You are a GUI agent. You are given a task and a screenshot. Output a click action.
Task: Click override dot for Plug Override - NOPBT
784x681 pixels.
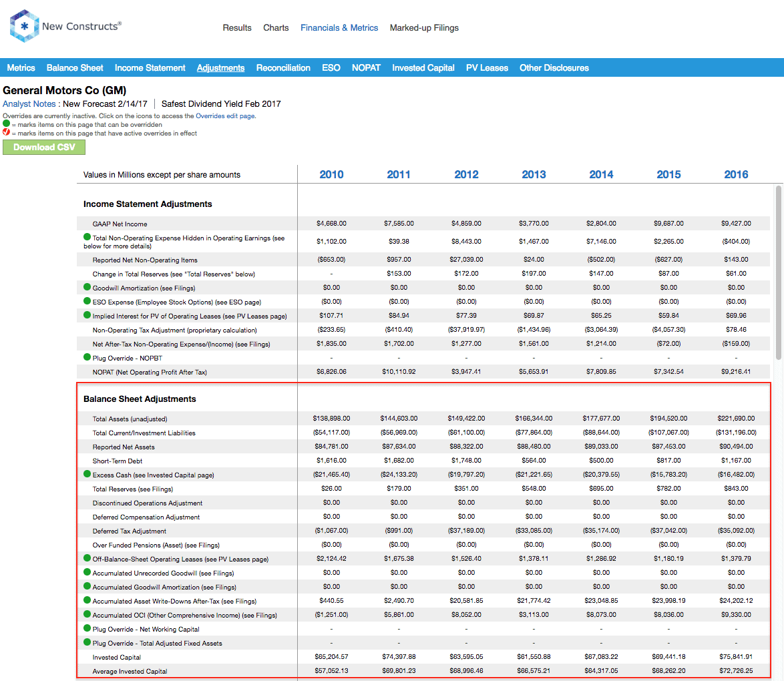tap(87, 357)
